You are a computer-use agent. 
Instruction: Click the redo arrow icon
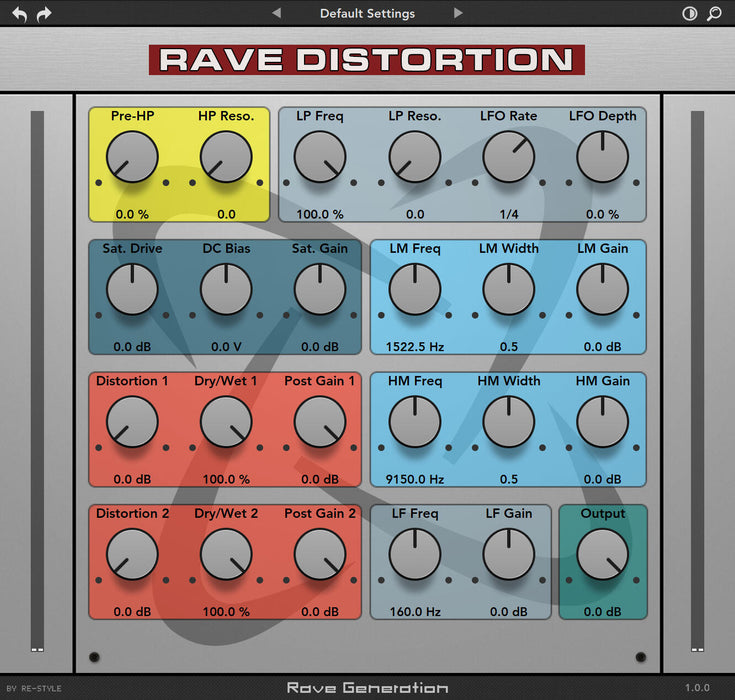(x=44, y=14)
